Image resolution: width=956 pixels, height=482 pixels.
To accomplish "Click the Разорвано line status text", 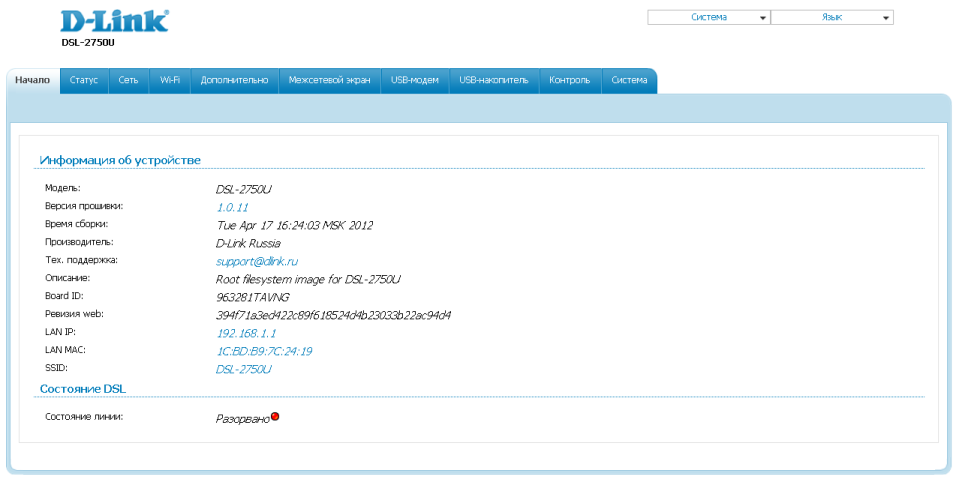I will click(243, 419).
